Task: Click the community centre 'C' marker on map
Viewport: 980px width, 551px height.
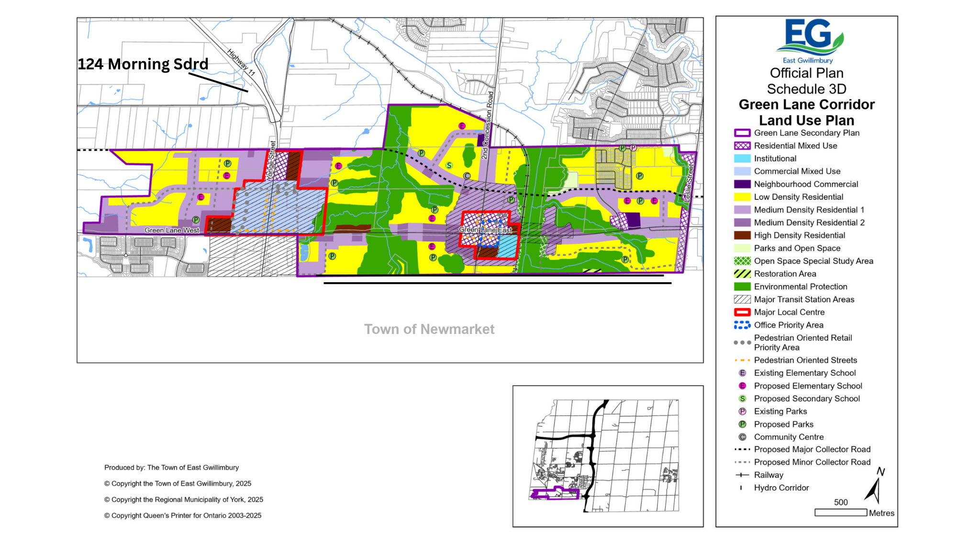Action: (467, 176)
